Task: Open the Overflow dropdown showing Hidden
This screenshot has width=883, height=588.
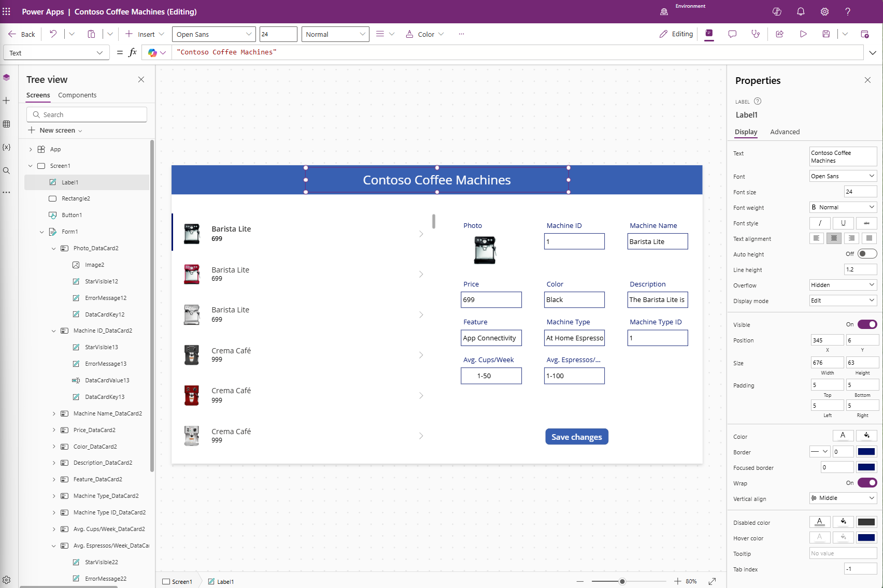Action: pos(843,285)
